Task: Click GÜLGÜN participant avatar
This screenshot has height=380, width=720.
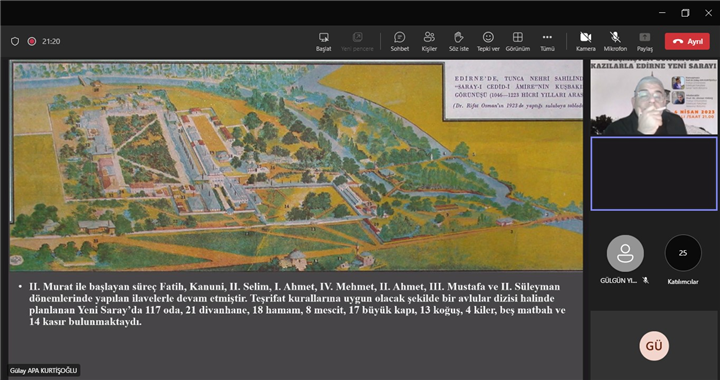Action: (x=625, y=253)
